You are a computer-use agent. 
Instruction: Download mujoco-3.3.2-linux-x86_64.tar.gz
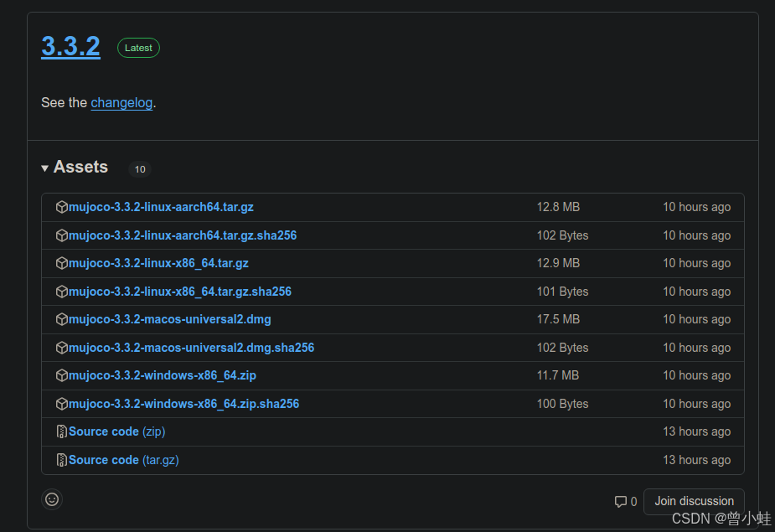158,264
